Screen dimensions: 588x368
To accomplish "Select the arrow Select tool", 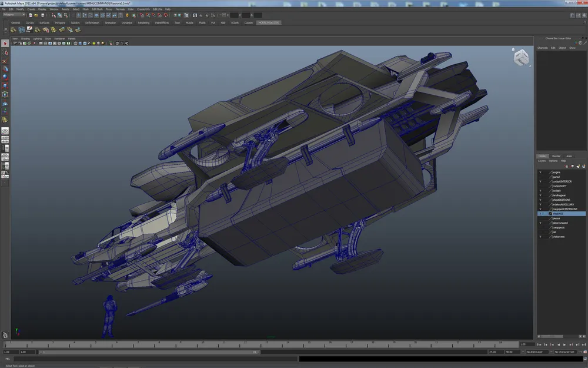I will (5, 44).
